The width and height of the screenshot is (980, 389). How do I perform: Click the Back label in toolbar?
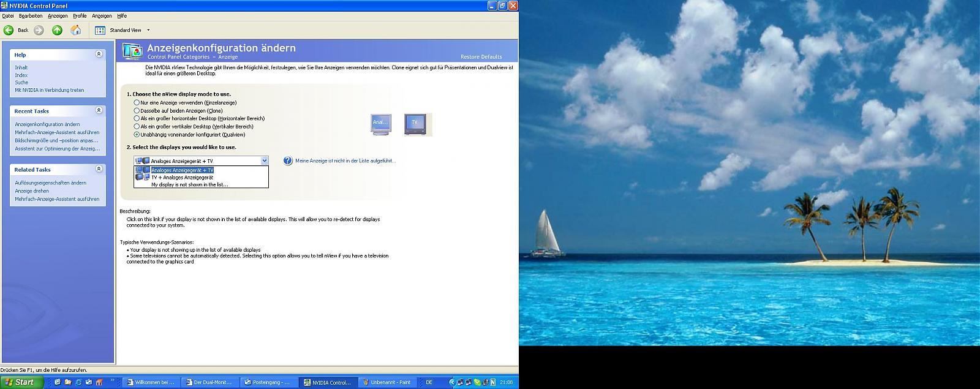[23, 30]
